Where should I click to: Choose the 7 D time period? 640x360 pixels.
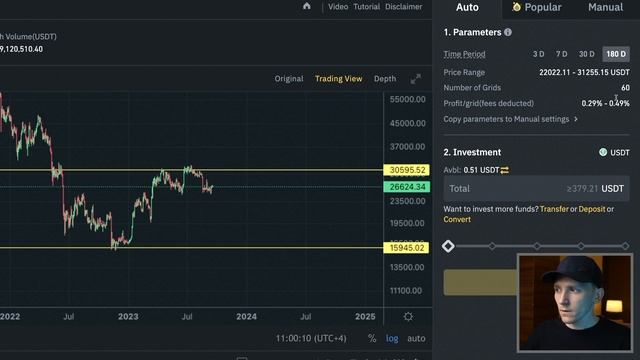(562, 54)
